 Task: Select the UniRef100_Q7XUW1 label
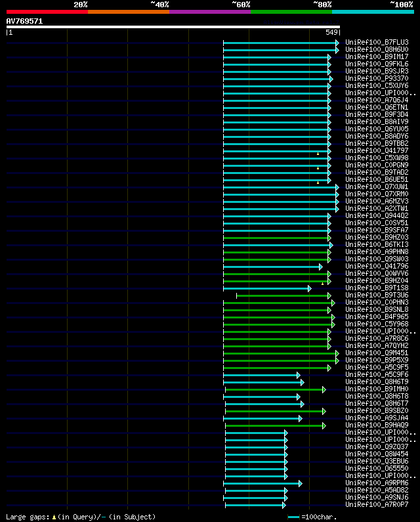[x=377, y=186]
